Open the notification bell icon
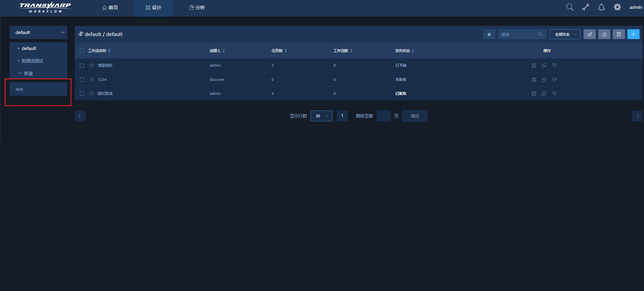Image resolution: width=644 pixels, height=291 pixels. click(601, 7)
